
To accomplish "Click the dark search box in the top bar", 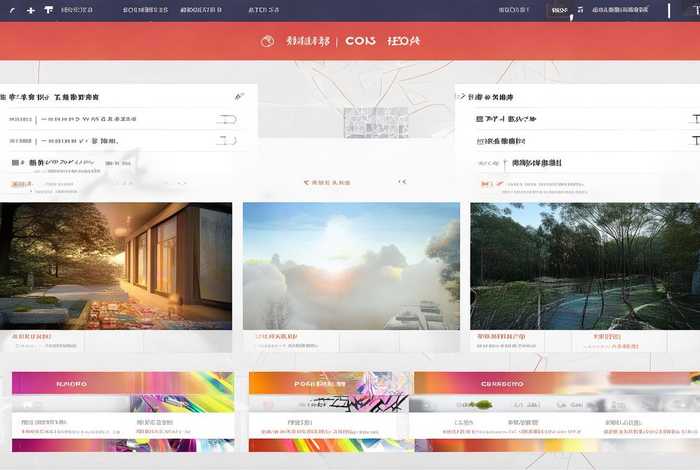I will point(559,10).
